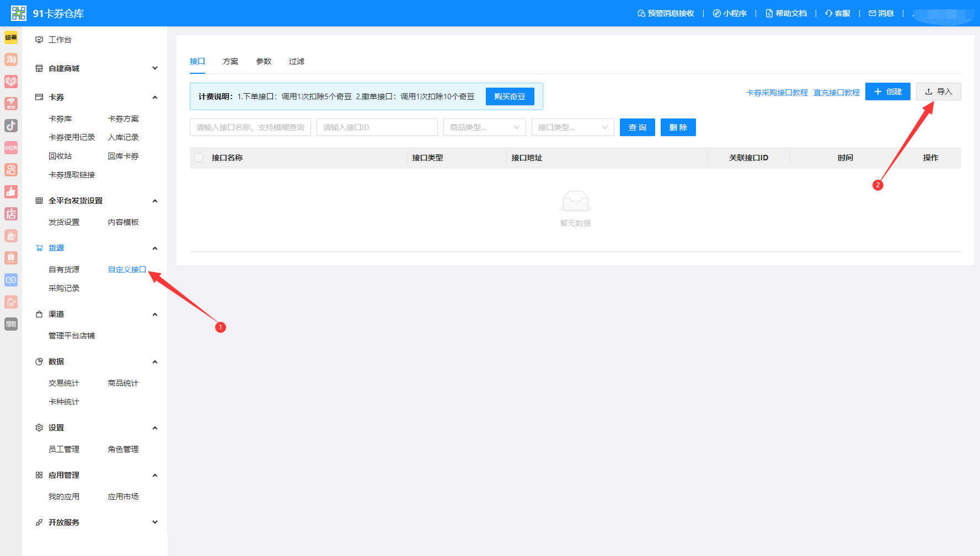Open the Kuaishou platform icon
Image resolution: width=980 pixels, height=556 pixels.
(x=11, y=170)
